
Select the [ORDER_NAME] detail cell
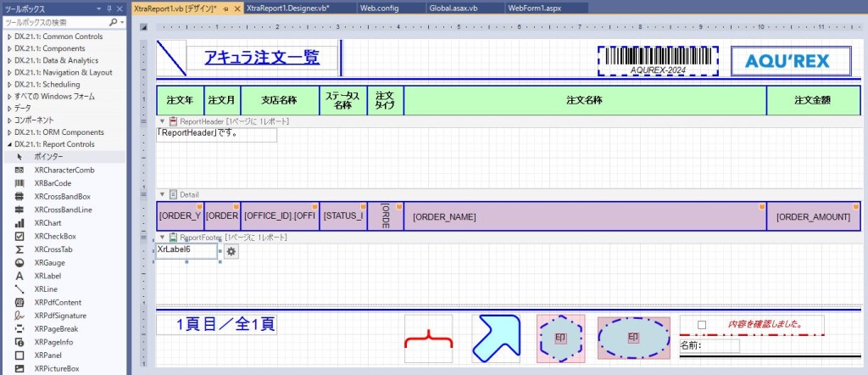tap(585, 216)
